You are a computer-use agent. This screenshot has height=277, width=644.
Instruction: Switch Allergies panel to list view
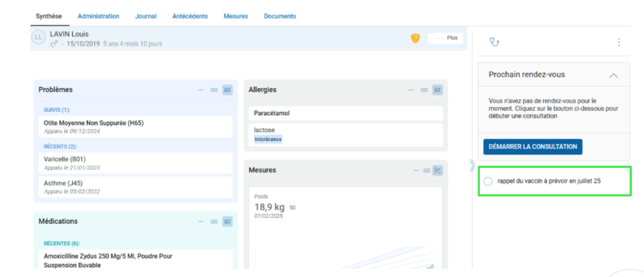pos(425,90)
